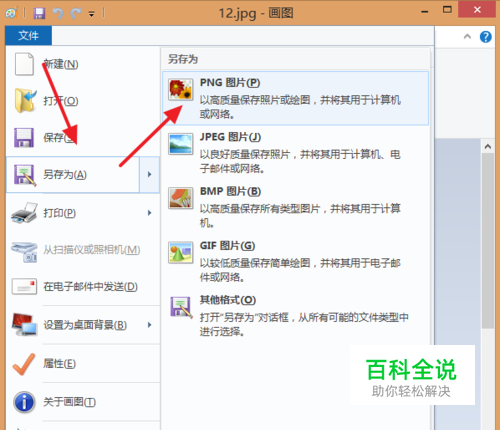This screenshot has height=430, width=500.
Task: Click the Redo arrow in quick access toolbar
Action: click(x=76, y=13)
